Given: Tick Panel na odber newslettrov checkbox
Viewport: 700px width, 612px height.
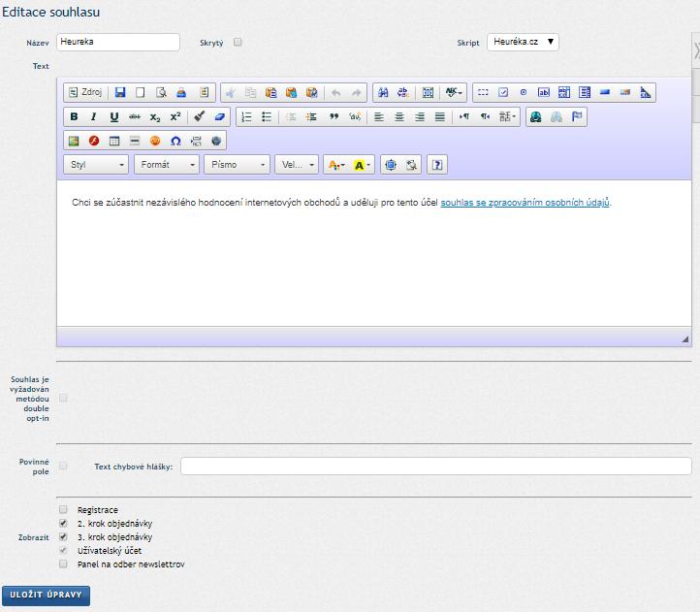Looking at the screenshot, I should [64, 564].
